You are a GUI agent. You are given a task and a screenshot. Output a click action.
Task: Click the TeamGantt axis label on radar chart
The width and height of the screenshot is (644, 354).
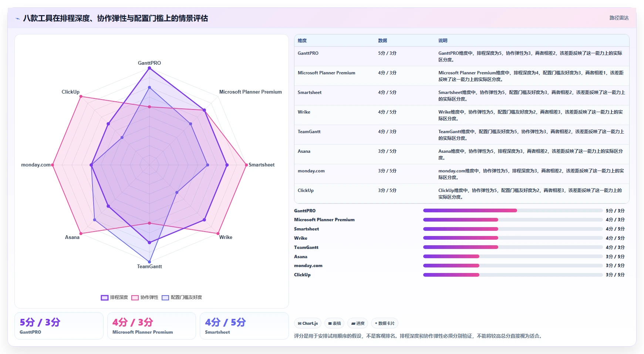pyautogui.click(x=149, y=266)
